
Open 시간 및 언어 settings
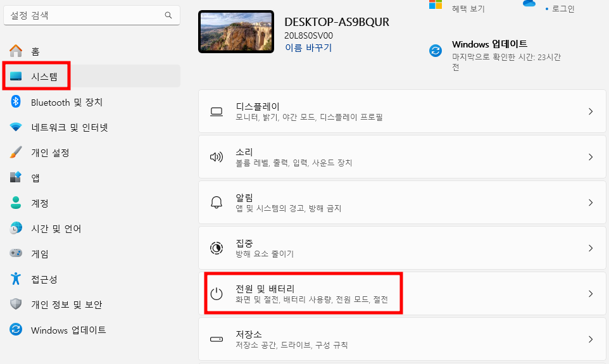click(56, 229)
